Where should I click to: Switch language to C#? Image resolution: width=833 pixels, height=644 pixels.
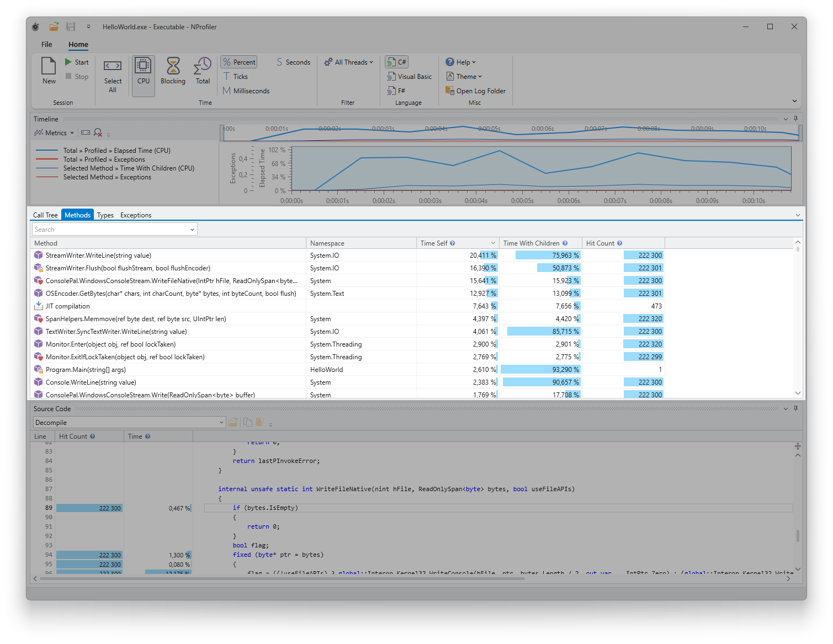pos(396,62)
